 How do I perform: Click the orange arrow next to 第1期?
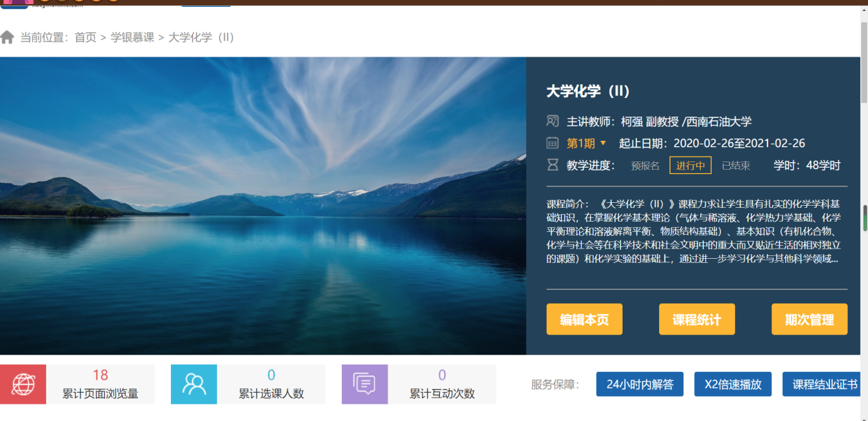(x=603, y=144)
